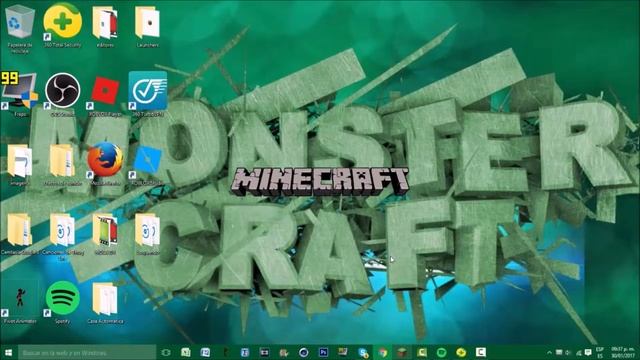
Task: Open Task View in the taskbar
Action: [x=166, y=352]
